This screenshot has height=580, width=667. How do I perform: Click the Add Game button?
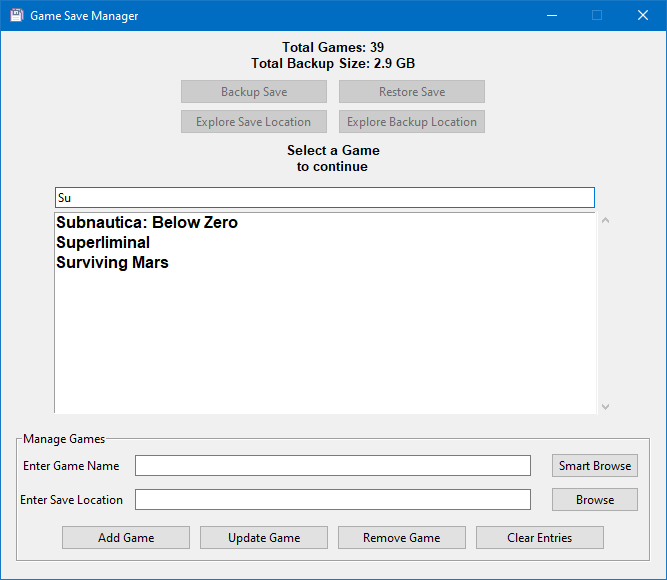pyautogui.click(x=126, y=537)
